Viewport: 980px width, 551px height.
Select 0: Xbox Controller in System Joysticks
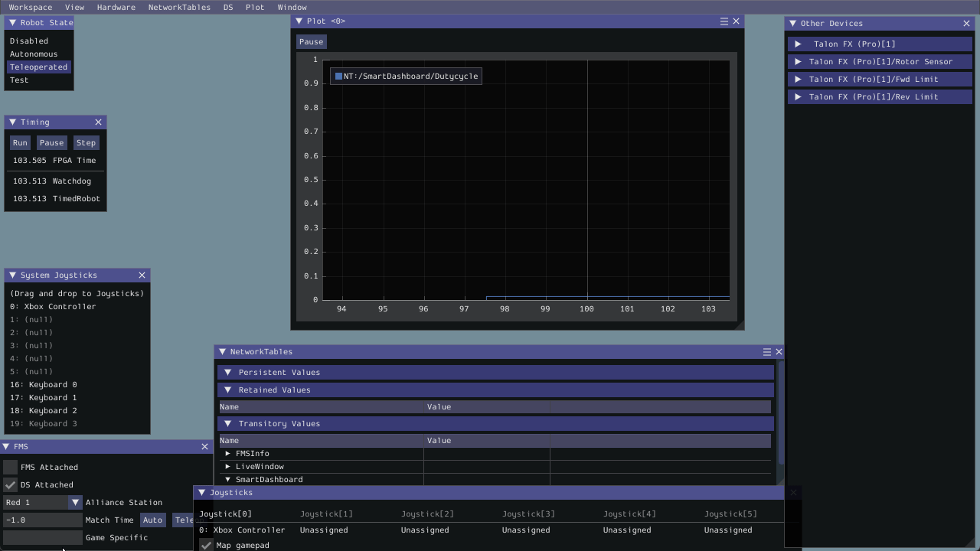(53, 306)
